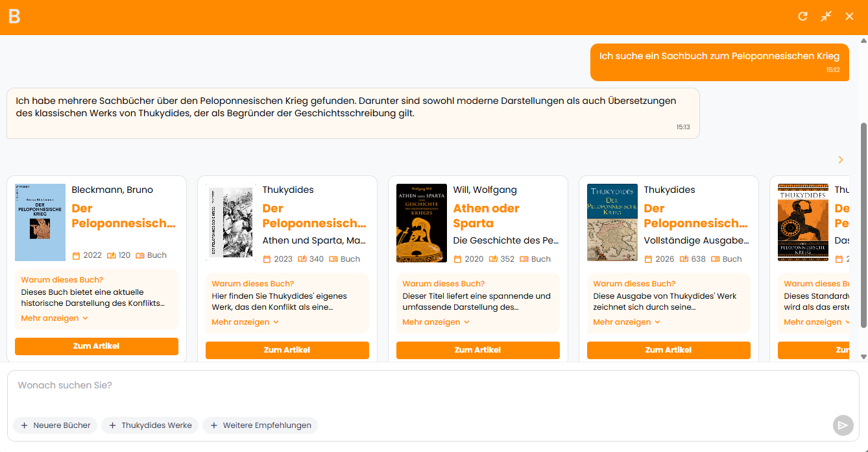Click Athen oder Sparta black cover thumbnail
This screenshot has width=868, height=452.
point(422,223)
